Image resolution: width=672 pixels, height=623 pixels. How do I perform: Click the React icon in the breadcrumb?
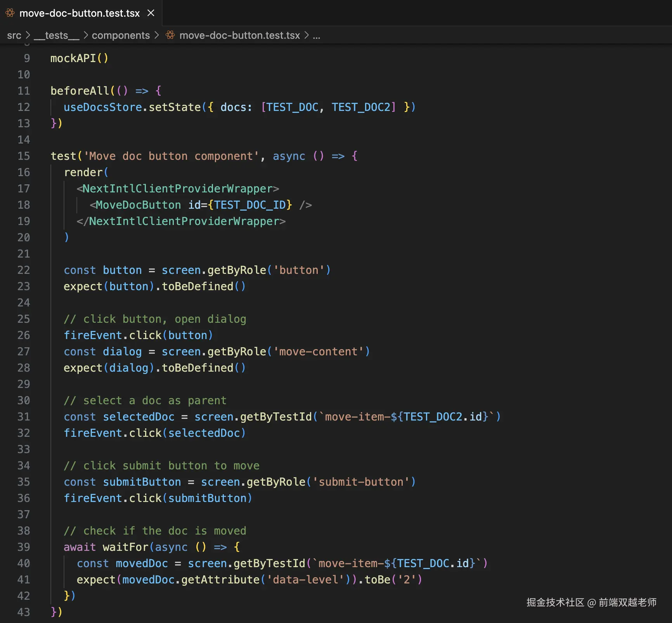pyautogui.click(x=170, y=35)
